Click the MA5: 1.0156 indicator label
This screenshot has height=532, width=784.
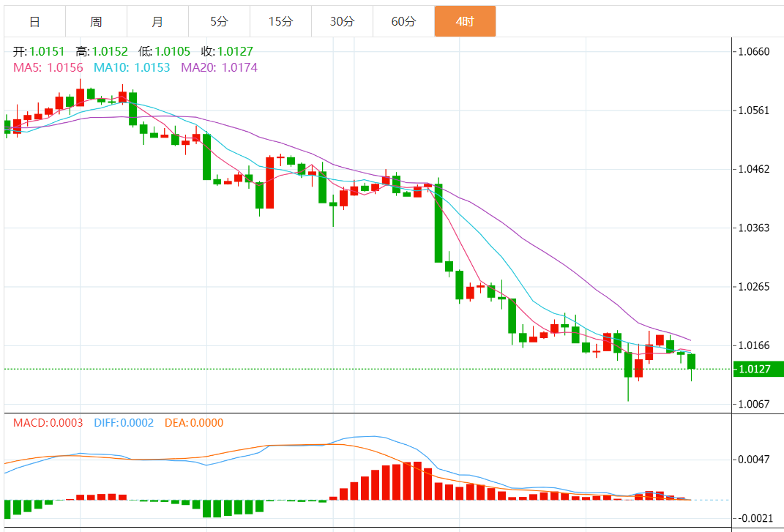coord(48,67)
